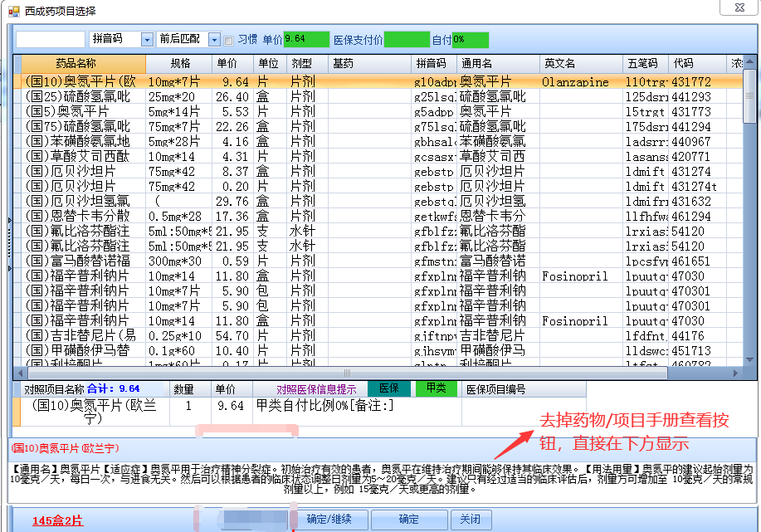Click the horizontal scrollbar left arrow
Image resolution: width=761 pixels, height=532 pixels.
coord(21,373)
